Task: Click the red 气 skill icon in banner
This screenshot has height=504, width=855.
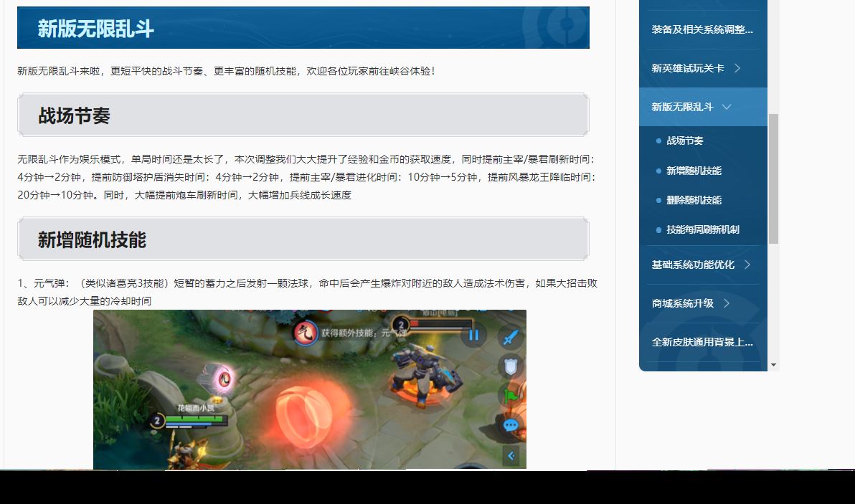Action: click(306, 333)
